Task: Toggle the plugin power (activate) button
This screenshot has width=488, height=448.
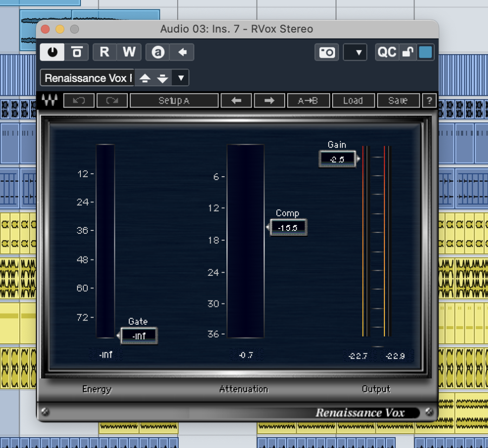Action: click(x=52, y=52)
